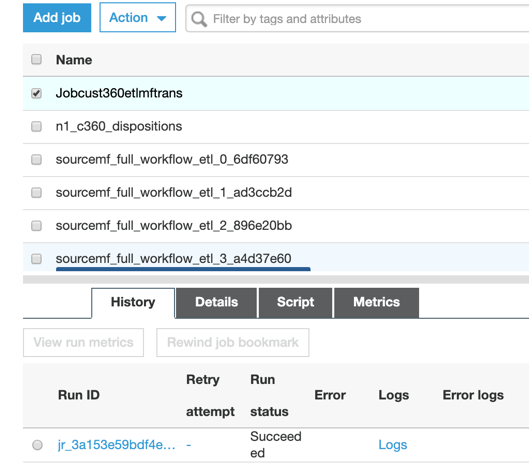Switch to the Details tab
The height and width of the screenshot is (468, 529).
[217, 302]
